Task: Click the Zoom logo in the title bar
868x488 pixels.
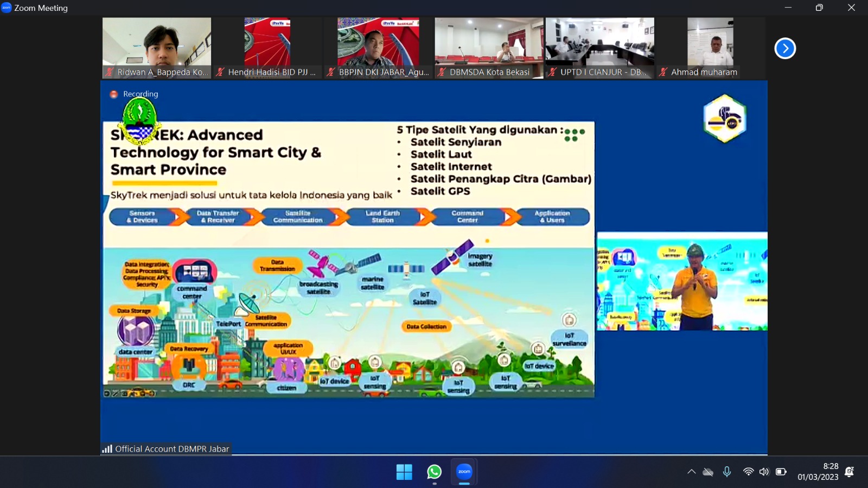Action: [7, 8]
